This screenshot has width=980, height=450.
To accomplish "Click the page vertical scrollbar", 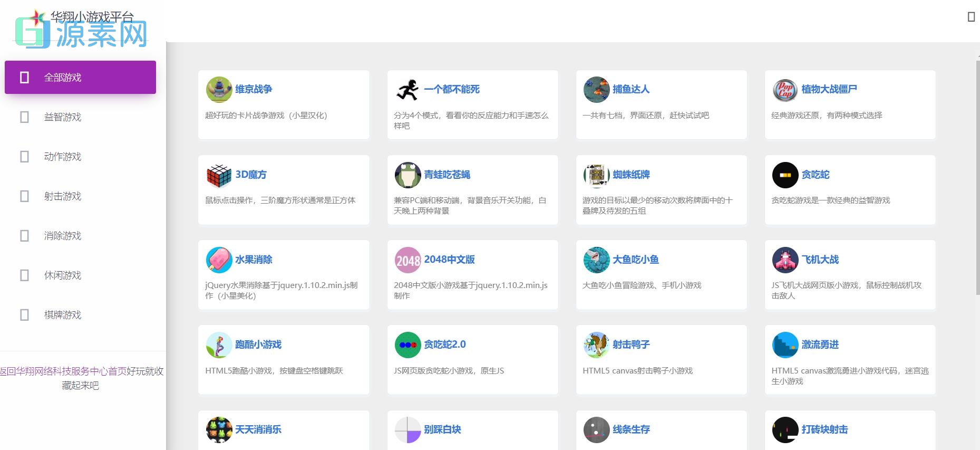I will point(978,177).
